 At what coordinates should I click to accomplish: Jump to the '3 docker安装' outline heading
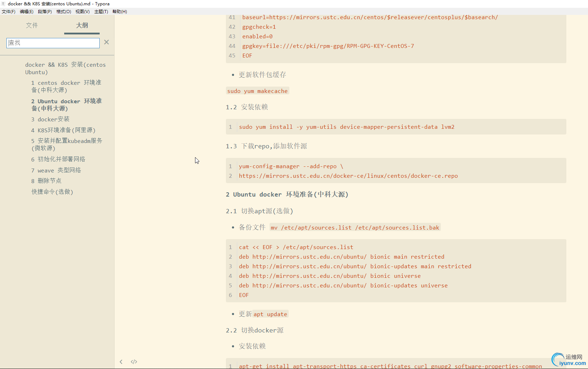(50, 119)
